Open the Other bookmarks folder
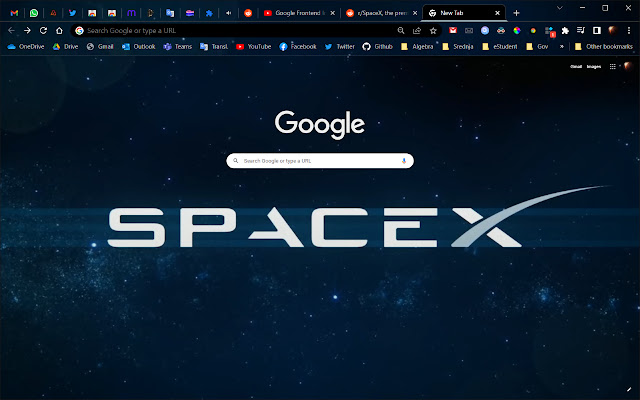Image resolution: width=640 pixels, height=400 pixels. [603, 47]
